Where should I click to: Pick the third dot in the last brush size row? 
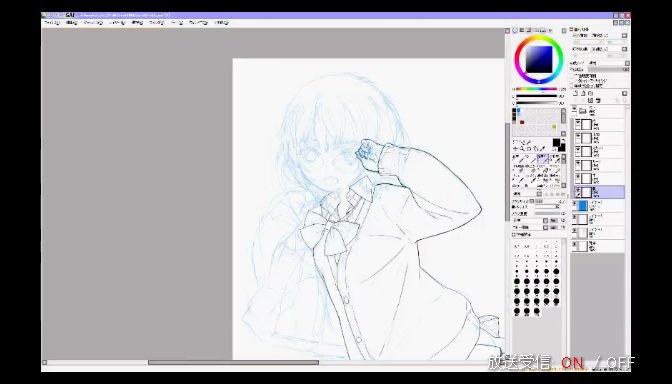click(x=537, y=312)
